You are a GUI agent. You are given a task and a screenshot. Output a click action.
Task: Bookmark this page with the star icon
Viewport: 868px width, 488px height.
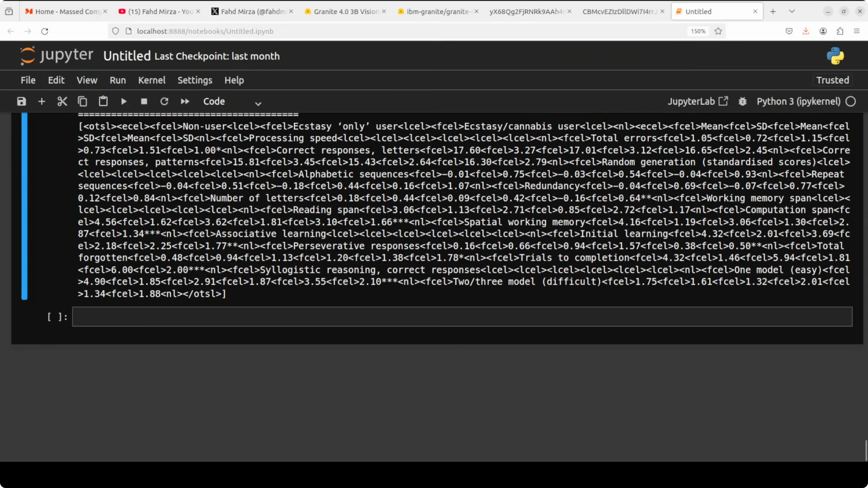tap(718, 31)
